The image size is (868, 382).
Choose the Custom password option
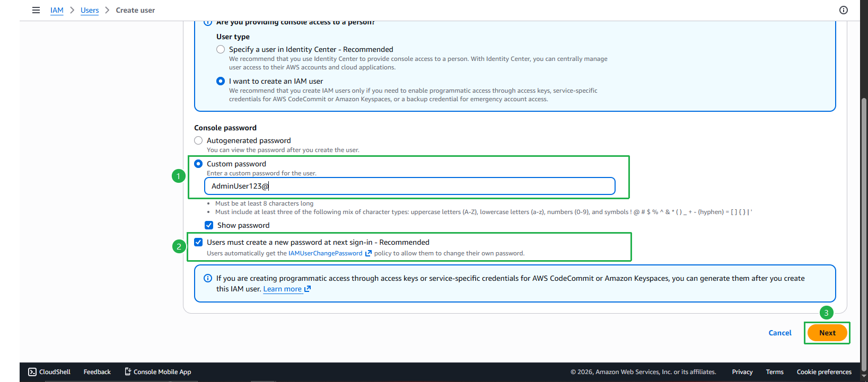198,164
